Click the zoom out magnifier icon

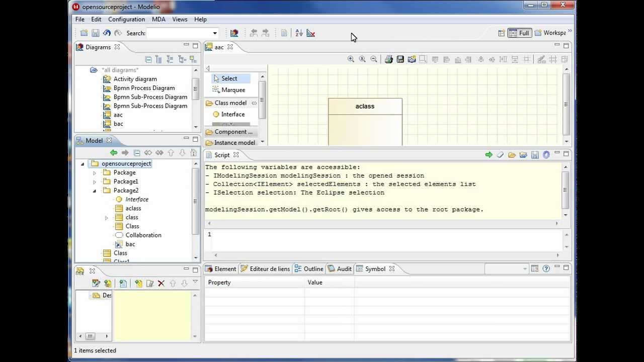pos(374,59)
